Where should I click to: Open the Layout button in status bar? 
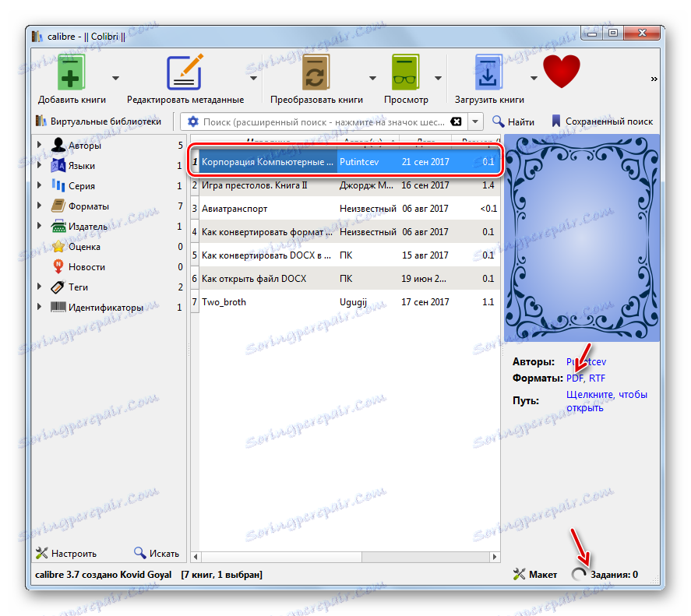pos(535,574)
